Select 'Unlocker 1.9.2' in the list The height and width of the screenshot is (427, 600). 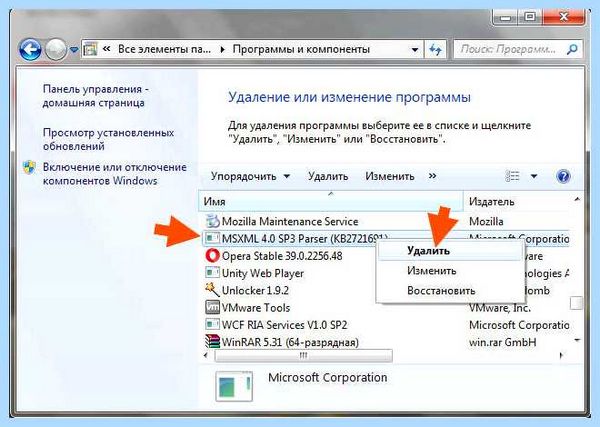[255, 290]
